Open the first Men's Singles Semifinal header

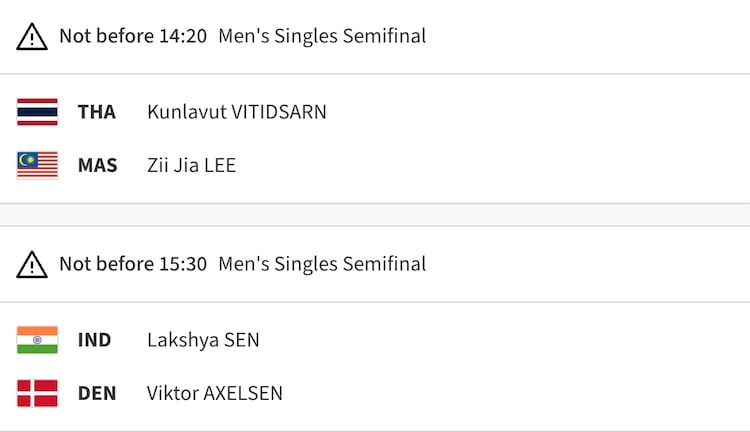[322, 37]
